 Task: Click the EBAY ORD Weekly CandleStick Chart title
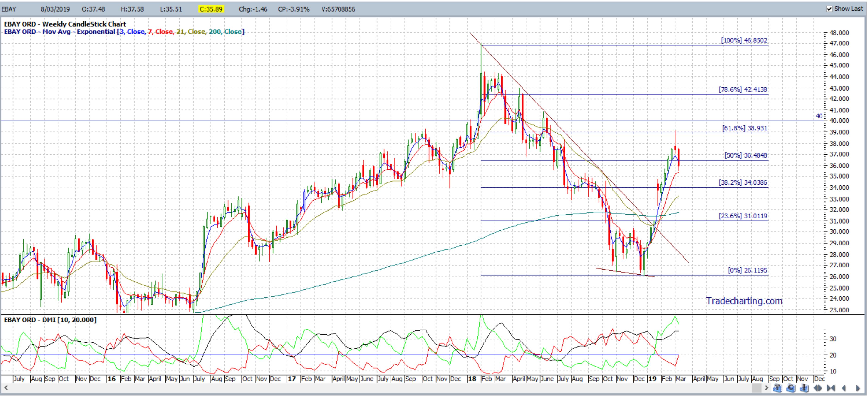click(65, 24)
